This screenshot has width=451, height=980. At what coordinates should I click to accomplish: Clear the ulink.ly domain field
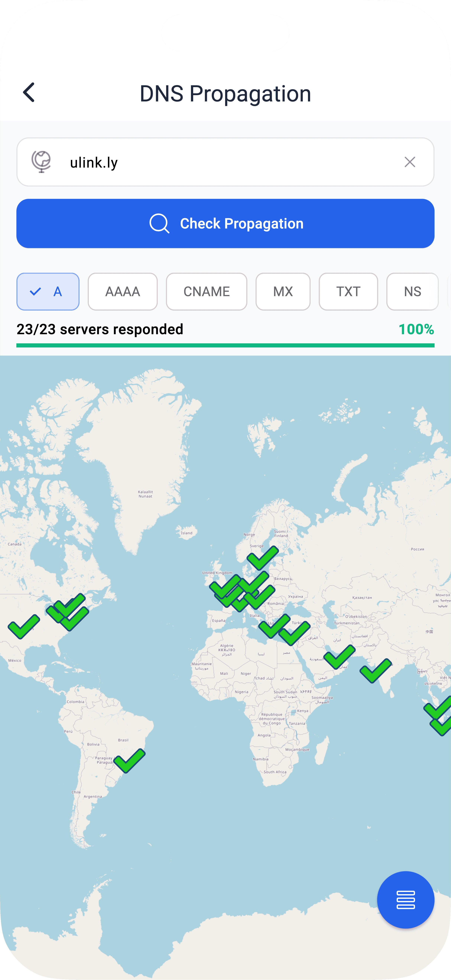pos(410,162)
